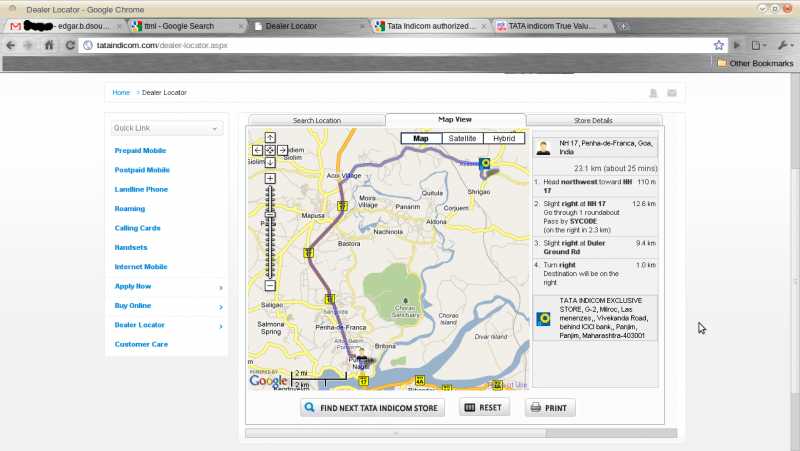Click the Reset button

click(484, 407)
